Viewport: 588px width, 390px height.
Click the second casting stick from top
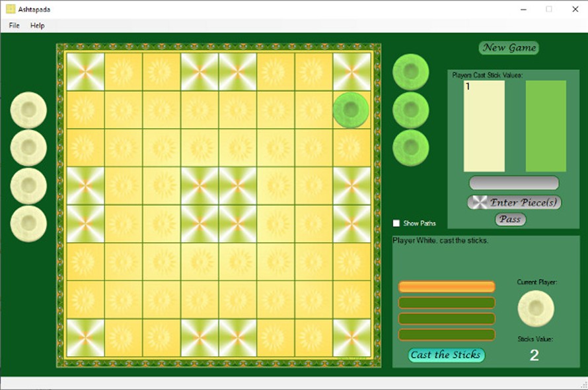447,303
